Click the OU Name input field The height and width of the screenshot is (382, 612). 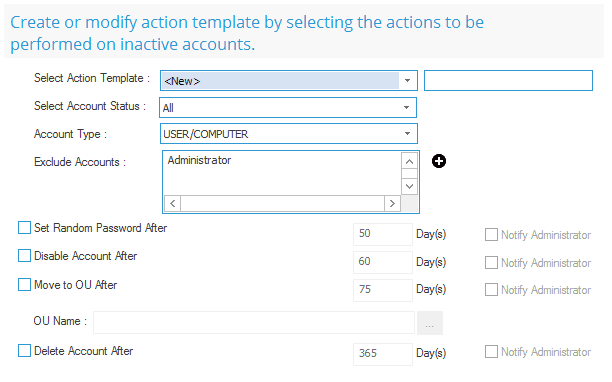(254, 323)
